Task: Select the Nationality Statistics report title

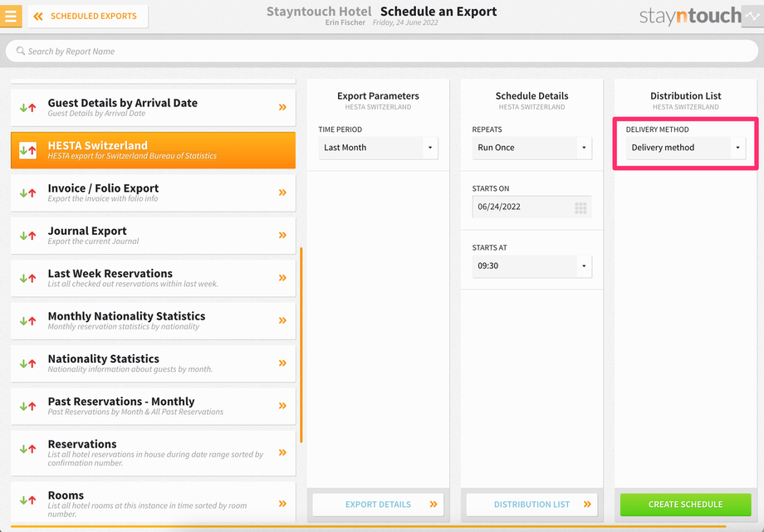Action: (103, 359)
